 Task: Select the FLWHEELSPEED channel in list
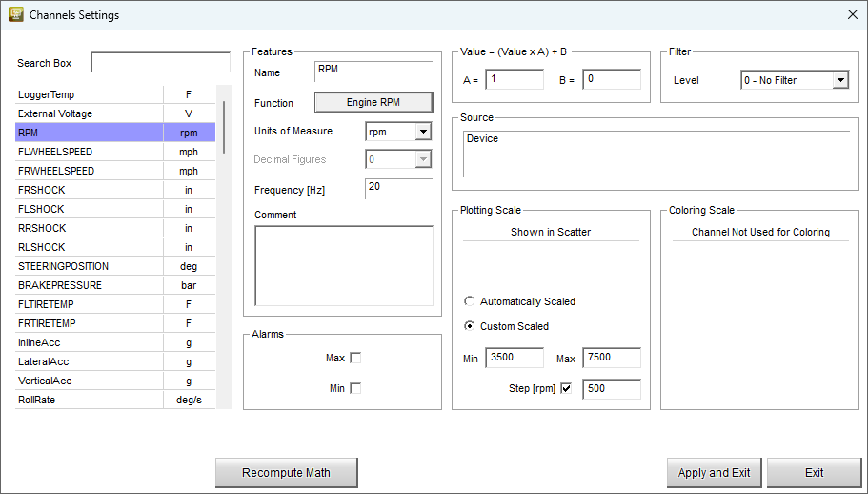click(88, 152)
